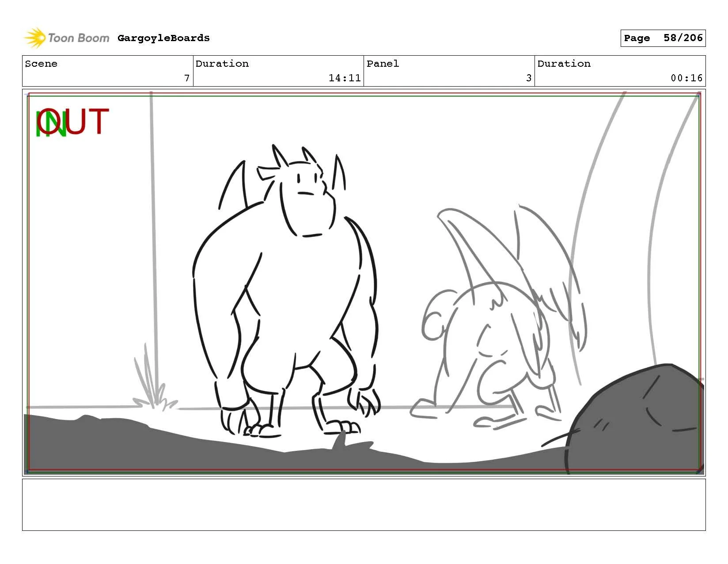Click panel duration value 00:16
The image size is (728, 564).
(686, 78)
